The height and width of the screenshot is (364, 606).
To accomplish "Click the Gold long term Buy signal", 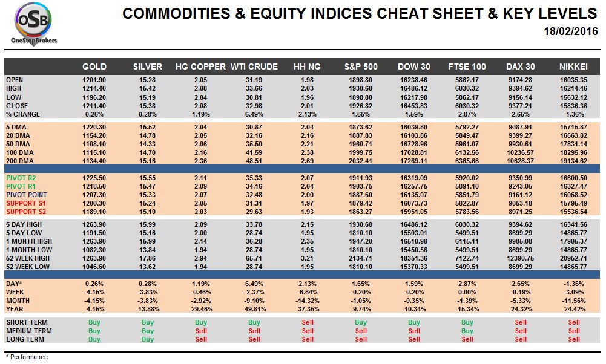I will click(94, 339).
